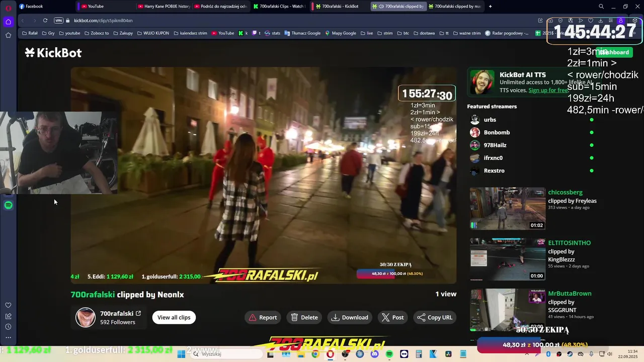Viewport: 644px width, 362px height.
Task: Open Radar pogodowy bookmark
Action: [507, 33]
